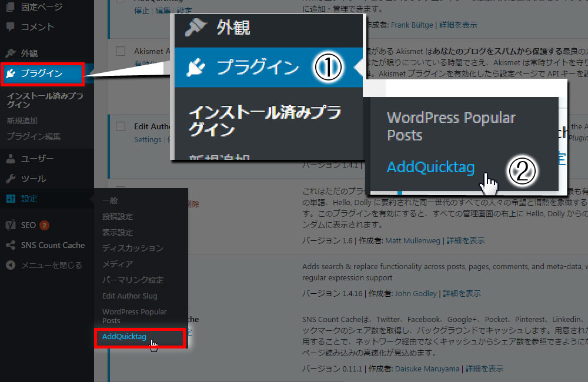The height and width of the screenshot is (382, 588).
Task: Click the 外観 paintbrush icon in sidebar
Action: pyautogui.click(x=11, y=53)
